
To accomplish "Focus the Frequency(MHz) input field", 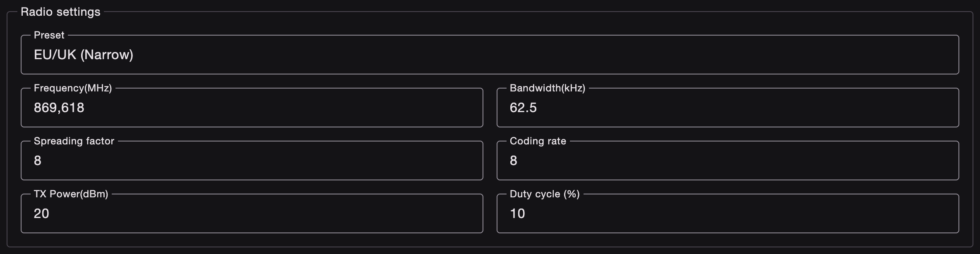I will (x=252, y=108).
